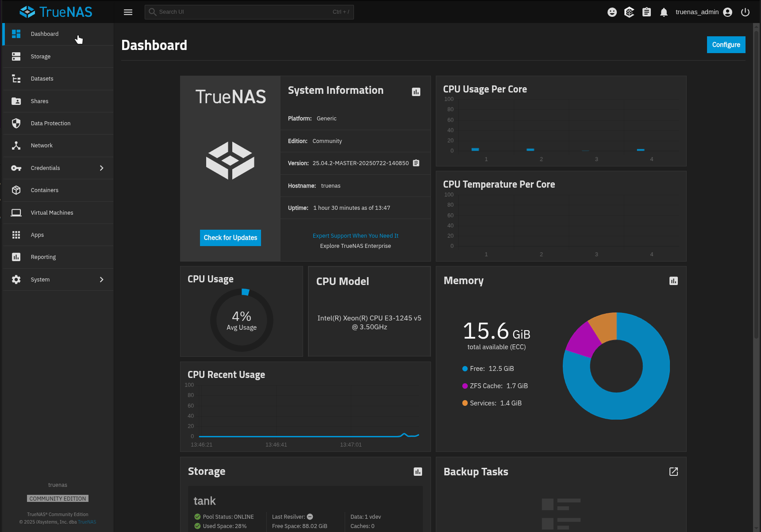Screen dimensions: 761x532
Task: Click the Datasets tree icon
Action: (x=16, y=79)
